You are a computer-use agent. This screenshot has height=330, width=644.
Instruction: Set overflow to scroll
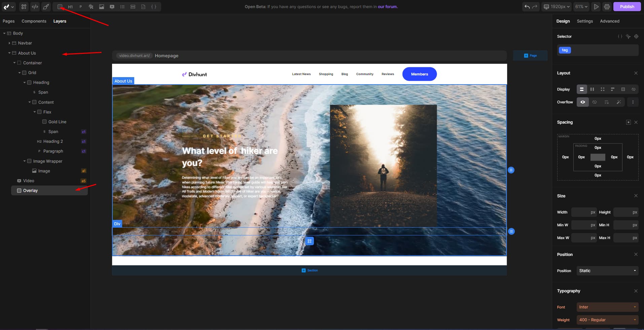coord(606,102)
